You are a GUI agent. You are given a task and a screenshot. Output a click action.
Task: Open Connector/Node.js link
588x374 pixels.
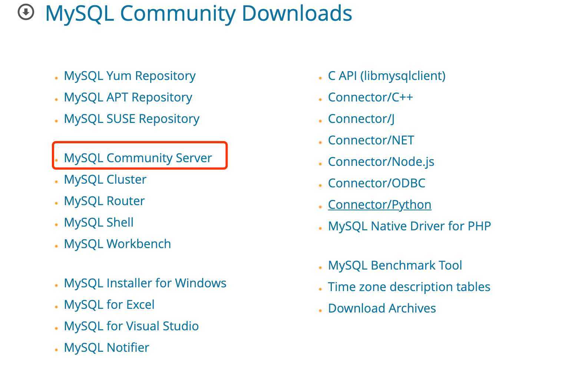pos(381,161)
